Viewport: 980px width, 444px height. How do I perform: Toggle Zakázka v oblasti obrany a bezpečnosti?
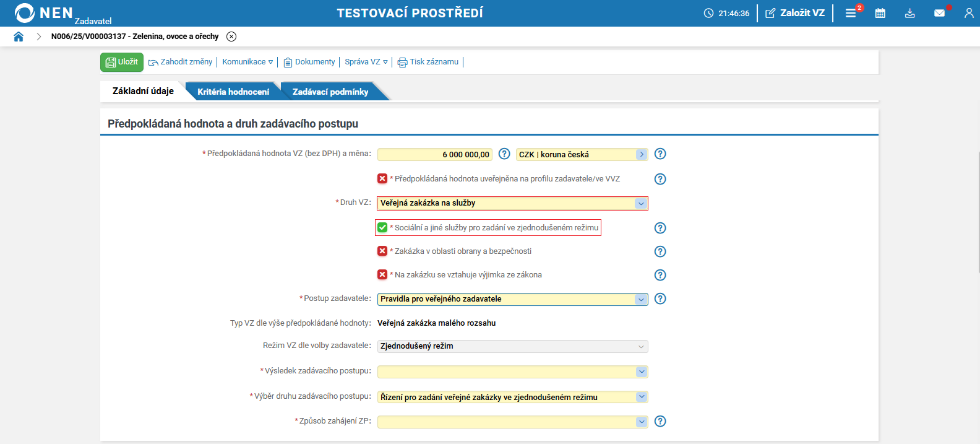pyautogui.click(x=382, y=251)
